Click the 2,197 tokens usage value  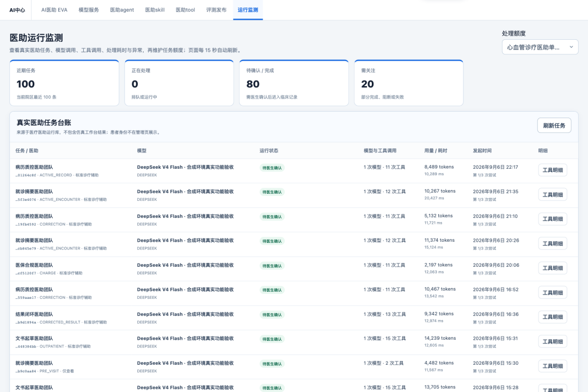pos(438,265)
